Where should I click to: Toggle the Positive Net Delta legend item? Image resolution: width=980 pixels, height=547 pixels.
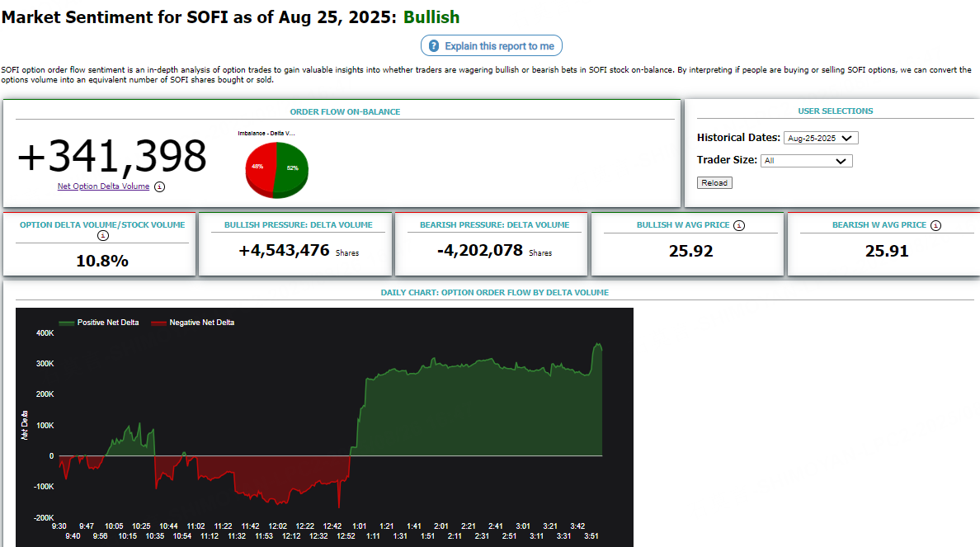99,323
